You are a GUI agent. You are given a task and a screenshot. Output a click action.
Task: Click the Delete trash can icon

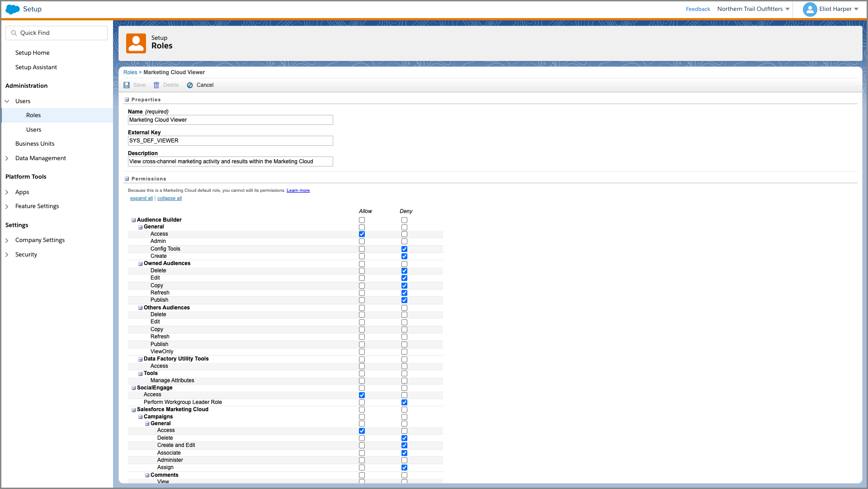click(156, 85)
